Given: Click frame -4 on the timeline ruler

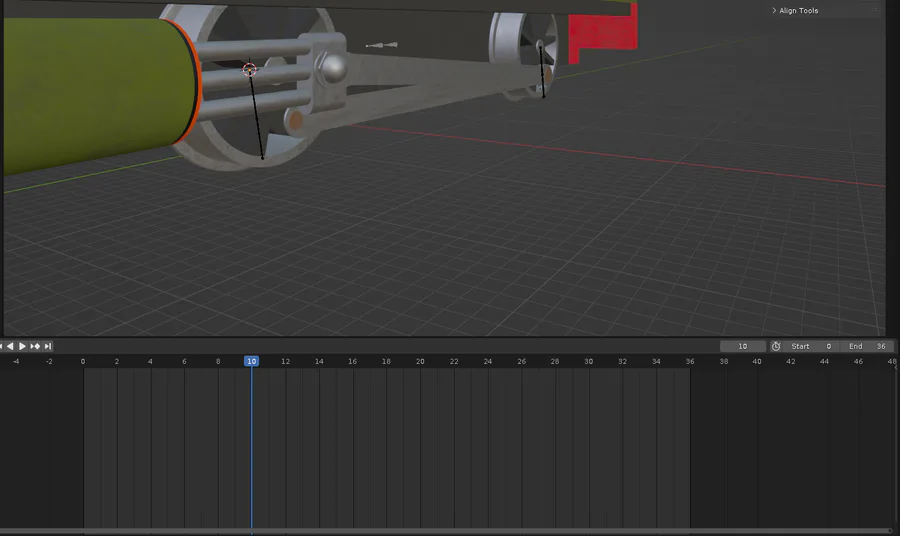Looking at the screenshot, I should [15, 361].
